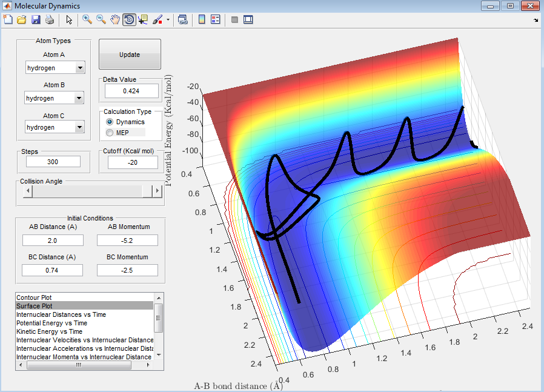Viewport: 544px width, 392px height.
Task: Activate the Zoom In tool
Action: tap(87, 20)
